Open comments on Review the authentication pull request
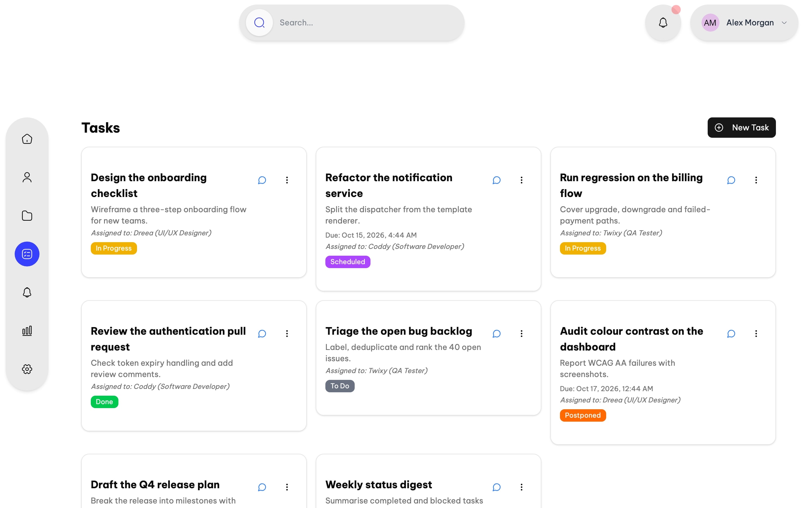 262,334
